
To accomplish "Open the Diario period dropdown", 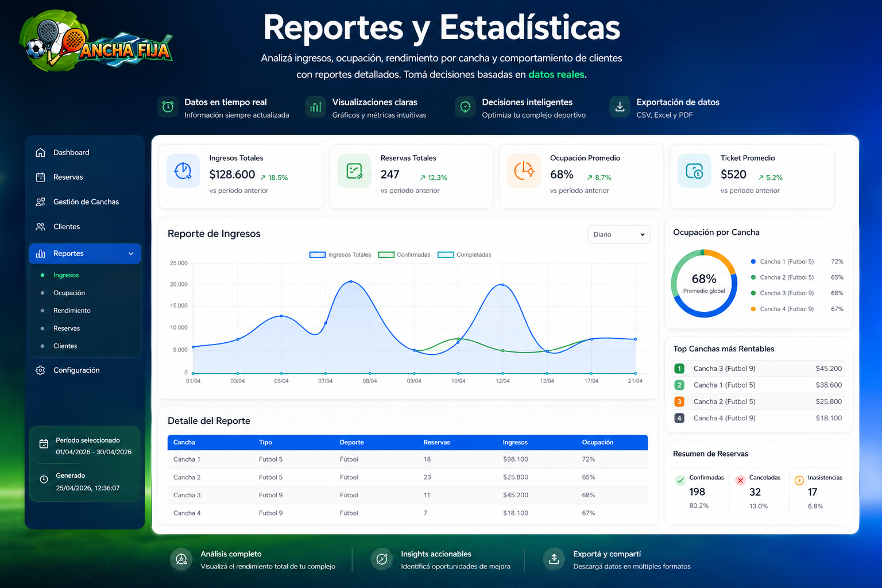I will (619, 234).
